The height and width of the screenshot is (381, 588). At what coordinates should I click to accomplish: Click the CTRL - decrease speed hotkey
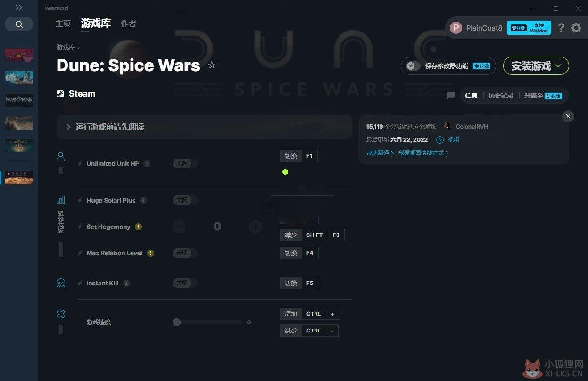tap(309, 331)
